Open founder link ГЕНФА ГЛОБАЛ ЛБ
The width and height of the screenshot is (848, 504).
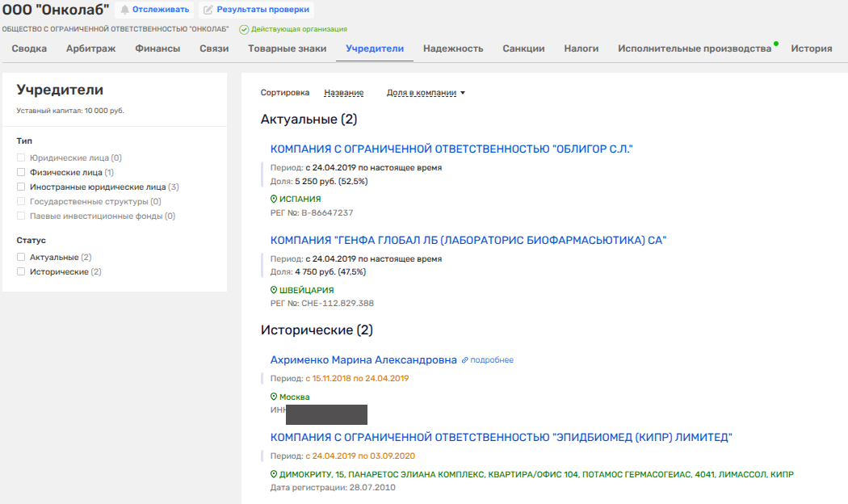[468, 240]
